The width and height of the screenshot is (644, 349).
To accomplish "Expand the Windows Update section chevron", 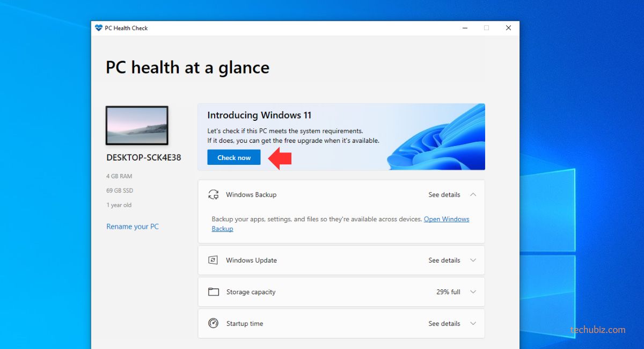I will pos(473,260).
